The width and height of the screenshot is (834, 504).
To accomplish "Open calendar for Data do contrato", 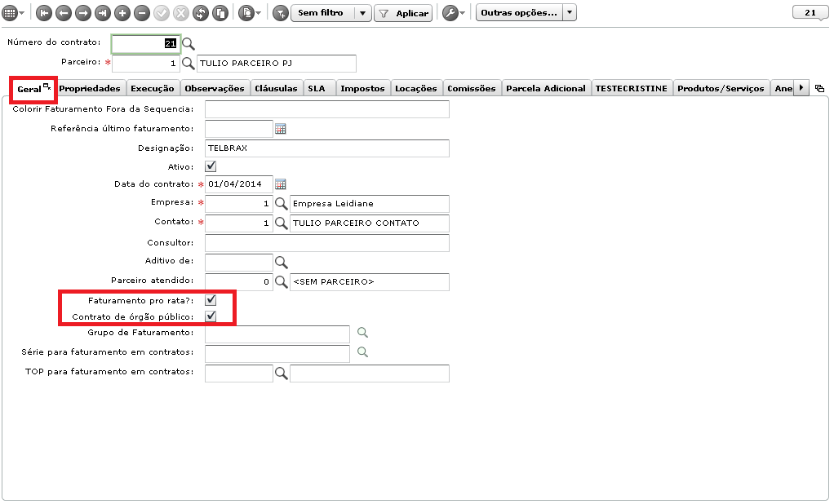I will pos(280,184).
